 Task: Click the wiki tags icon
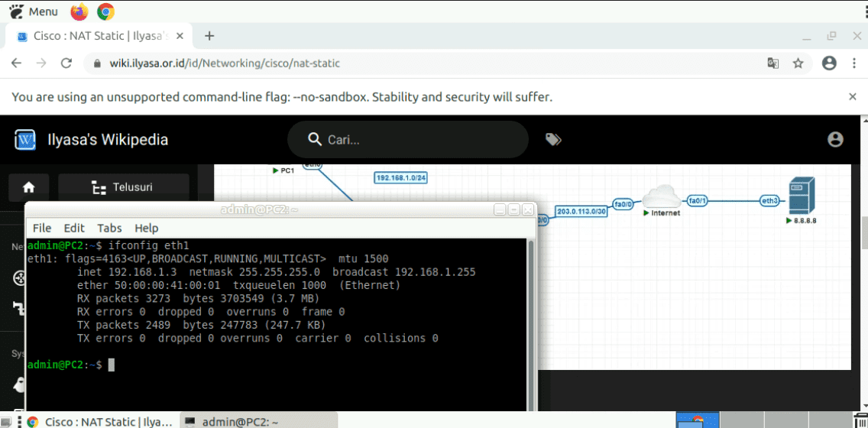pyautogui.click(x=553, y=139)
